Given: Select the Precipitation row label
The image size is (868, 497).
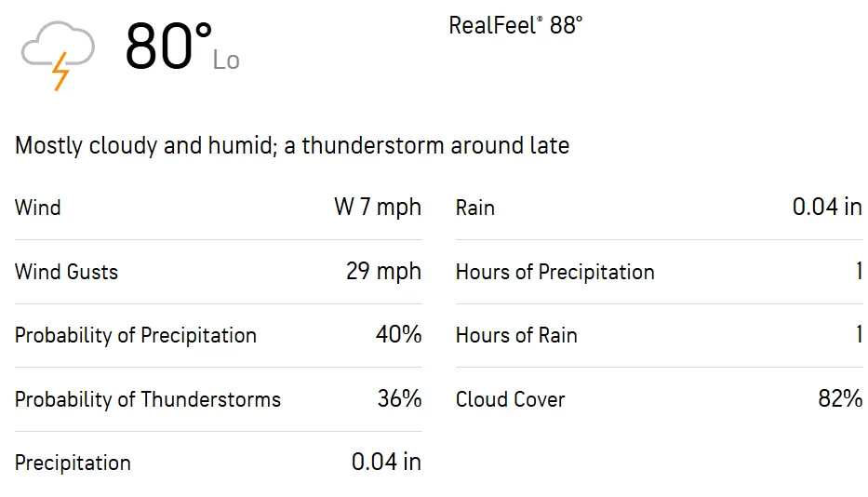Looking at the screenshot, I should 73,463.
